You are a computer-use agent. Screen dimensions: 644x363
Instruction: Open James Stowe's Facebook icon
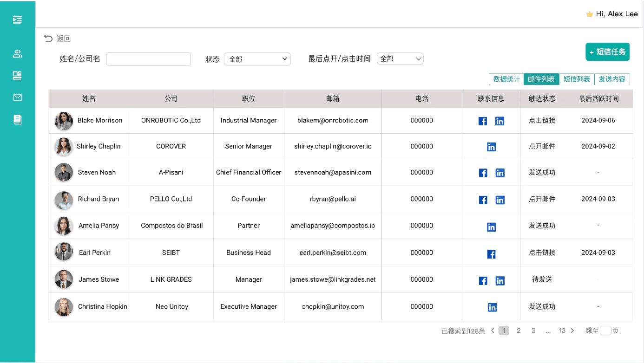pyautogui.click(x=483, y=280)
